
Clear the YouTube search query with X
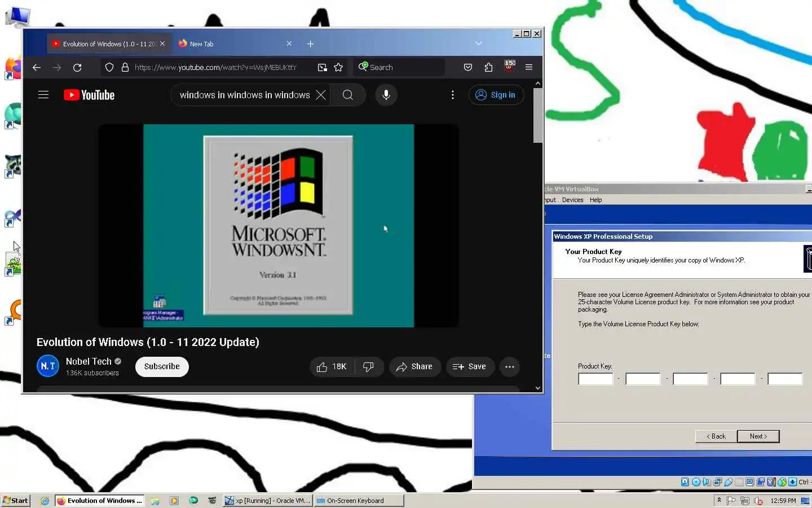pos(321,95)
